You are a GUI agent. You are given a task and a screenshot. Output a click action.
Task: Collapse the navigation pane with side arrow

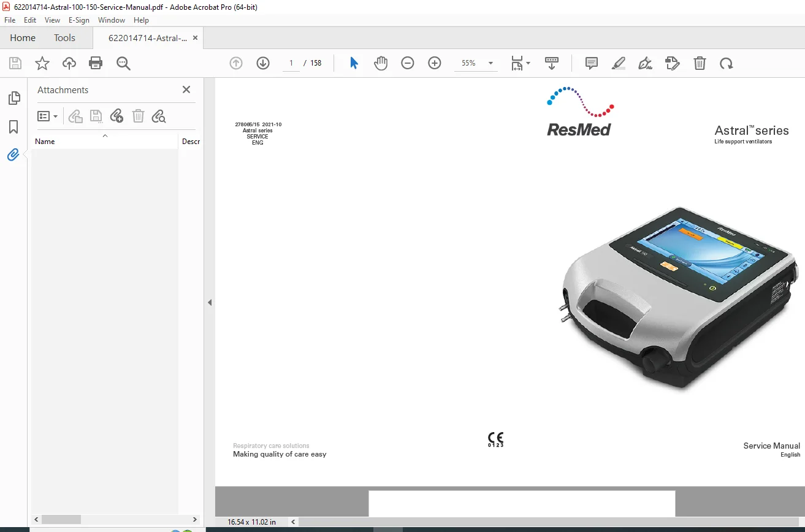210,302
